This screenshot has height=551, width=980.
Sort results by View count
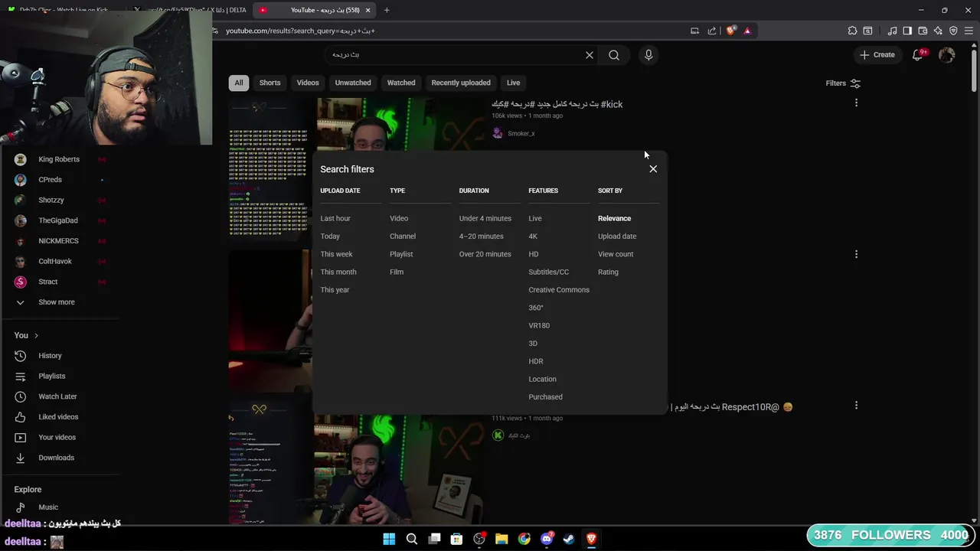(x=616, y=254)
